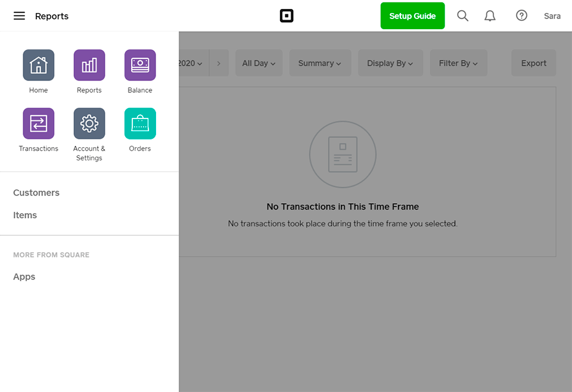572x392 pixels.
Task: Click the Reports page title
Action: (x=51, y=16)
